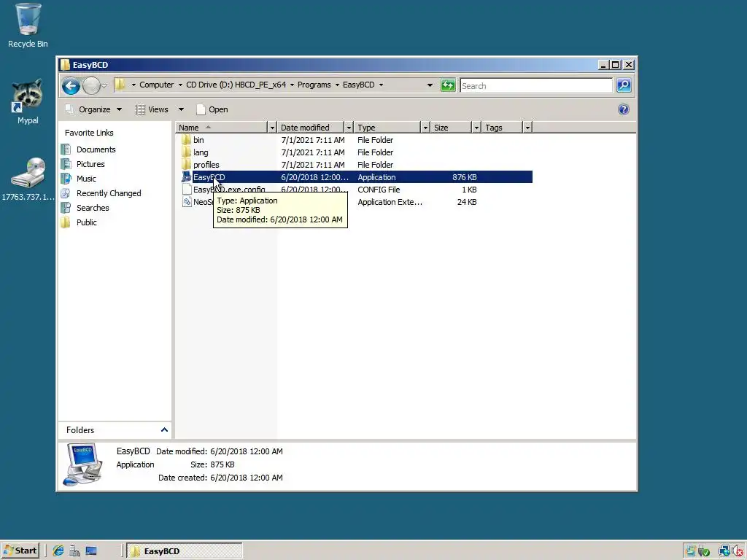Click the Search magnifier button

[x=624, y=85]
